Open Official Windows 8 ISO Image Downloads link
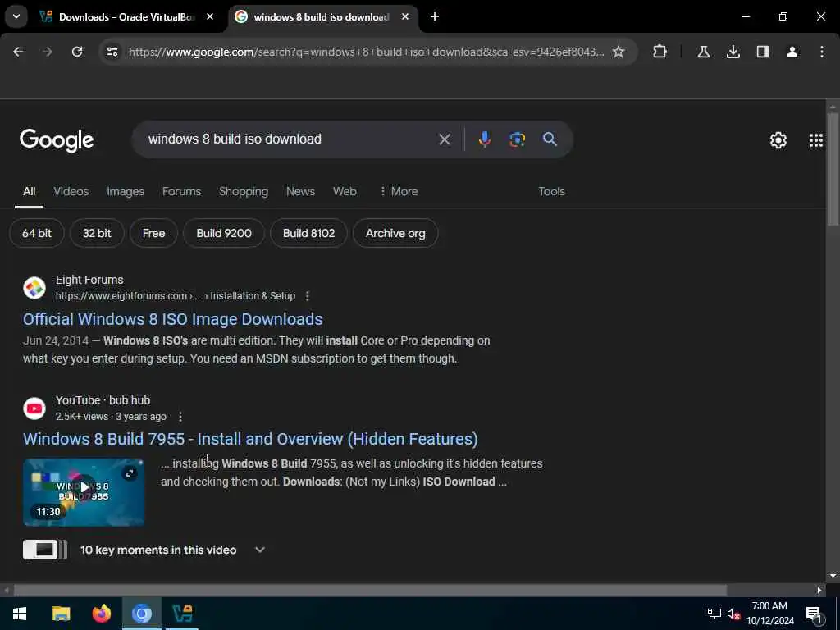840x630 pixels. pyautogui.click(x=172, y=319)
